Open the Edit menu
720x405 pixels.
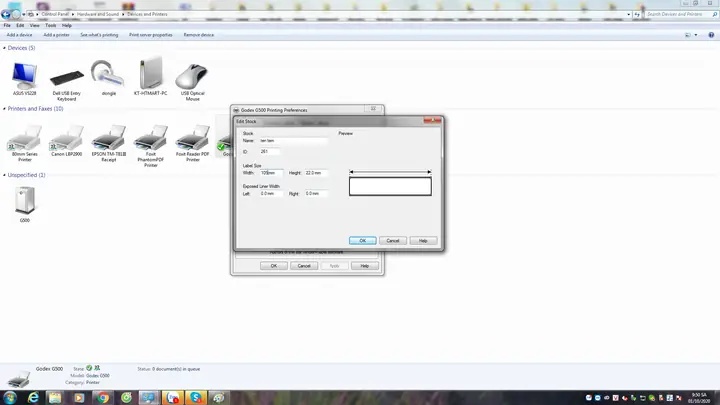click(x=20, y=26)
